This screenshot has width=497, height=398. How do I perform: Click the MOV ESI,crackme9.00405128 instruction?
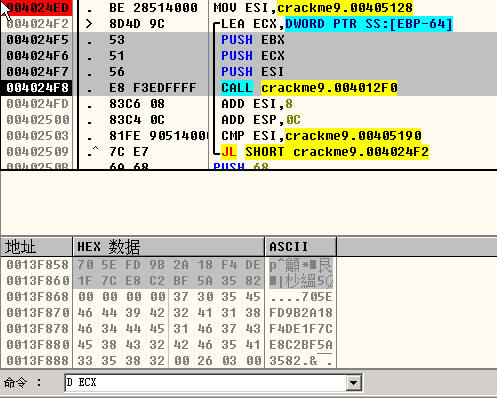coord(313,8)
